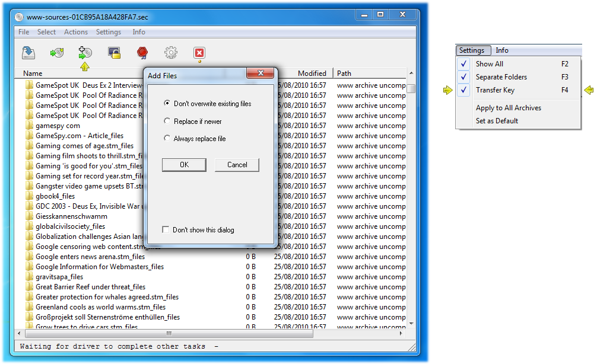Select the update archive disc icon

pyautogui.click(x=56, y=52)
